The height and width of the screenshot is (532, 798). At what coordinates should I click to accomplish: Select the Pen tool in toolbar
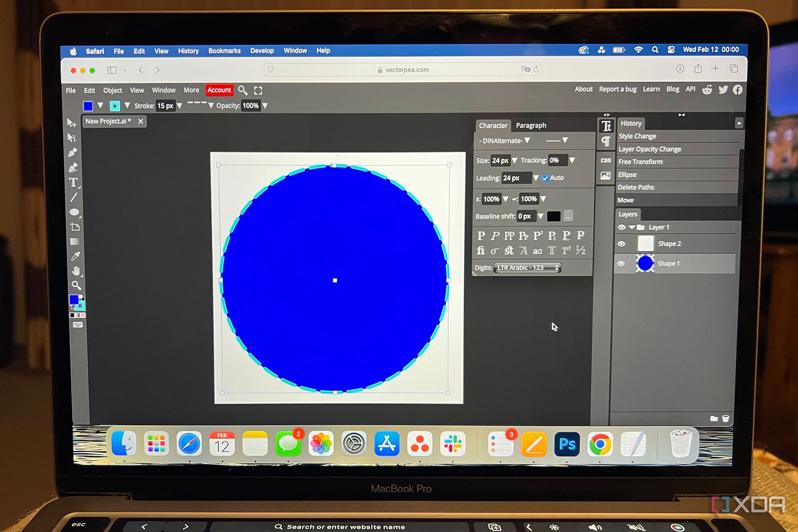click(x=73, y=152)
